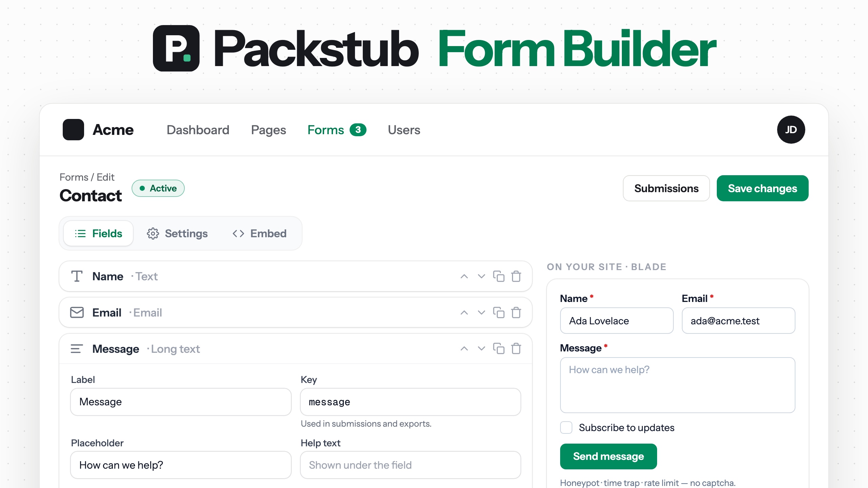
Task: Delete the Name field
Action: [x=516, y=276]
